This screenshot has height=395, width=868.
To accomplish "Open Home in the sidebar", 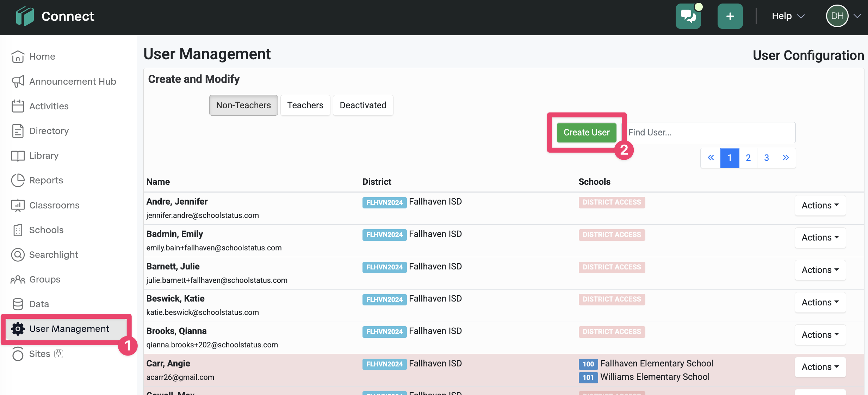I will [42, 56].
